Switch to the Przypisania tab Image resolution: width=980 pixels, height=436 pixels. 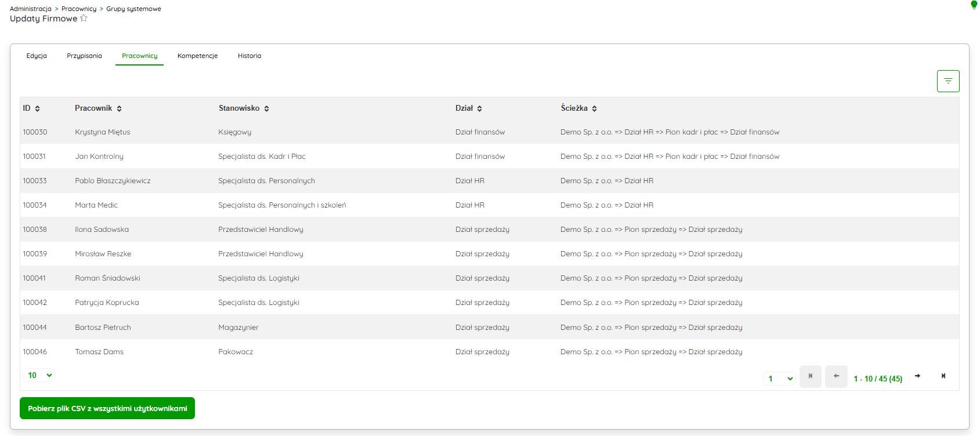coord(84,56)
